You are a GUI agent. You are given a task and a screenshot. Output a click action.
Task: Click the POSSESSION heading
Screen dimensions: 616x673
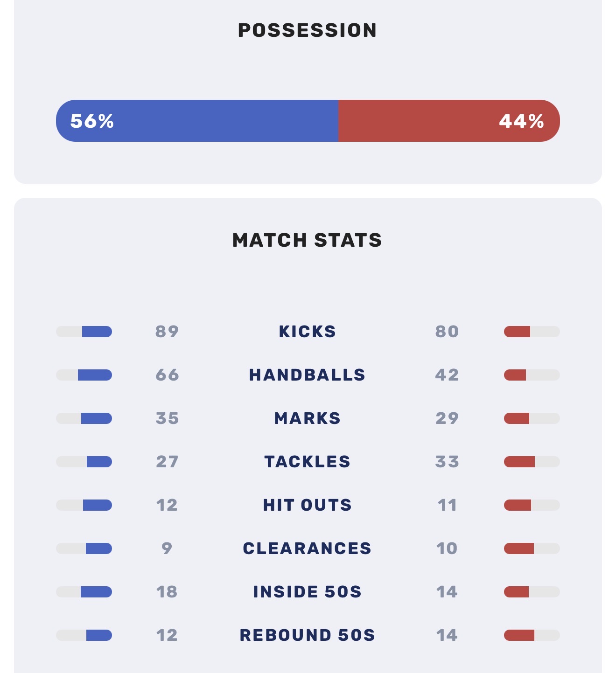308,30
